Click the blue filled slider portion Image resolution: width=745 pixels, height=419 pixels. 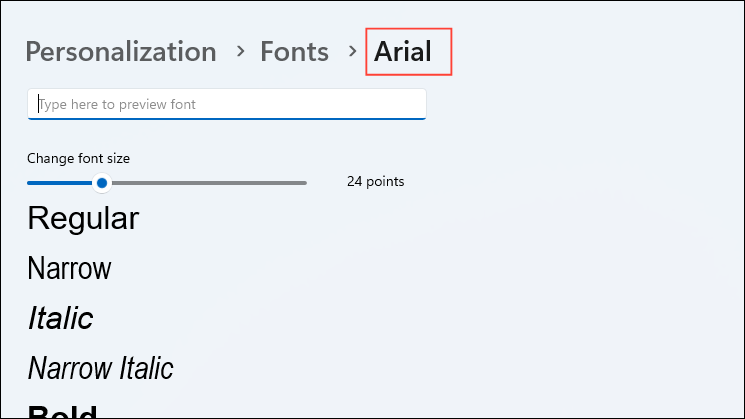[x=60, y=183]
